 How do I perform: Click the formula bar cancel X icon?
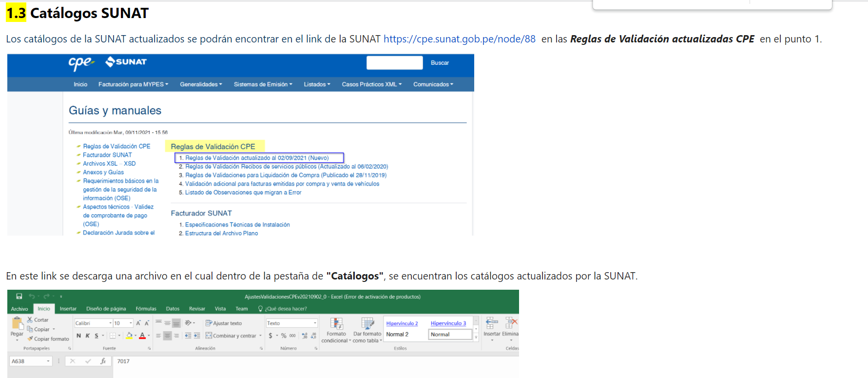tap(73, 361)
